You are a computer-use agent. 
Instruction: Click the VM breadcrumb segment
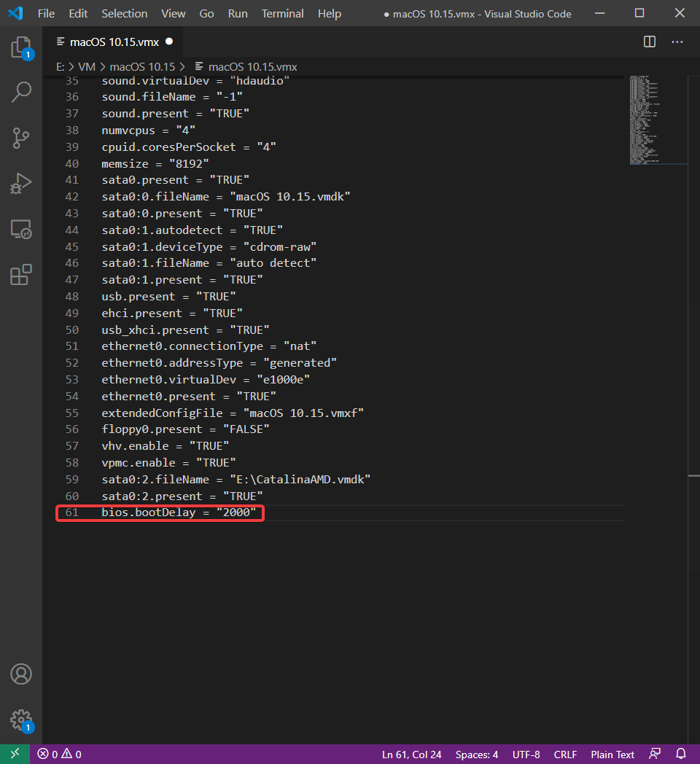tap(87, 67)
